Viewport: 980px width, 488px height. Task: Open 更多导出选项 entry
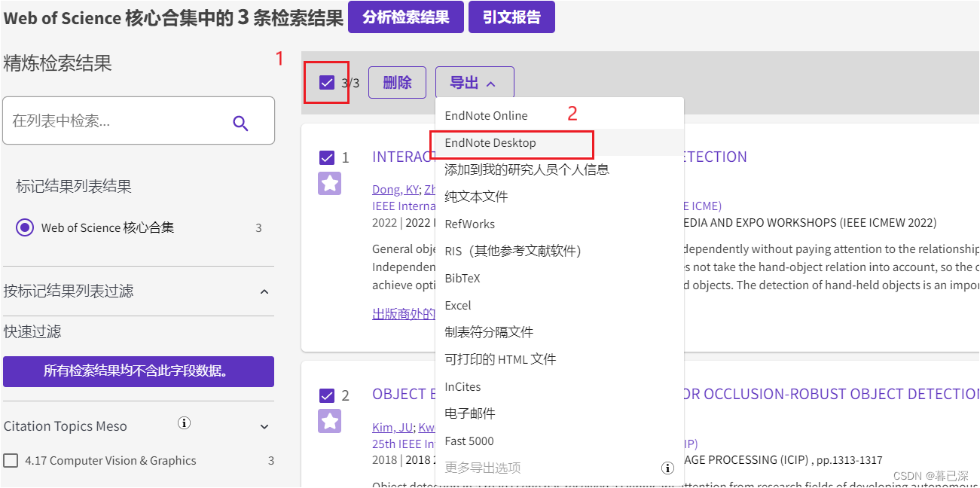(x=483, y=468)
